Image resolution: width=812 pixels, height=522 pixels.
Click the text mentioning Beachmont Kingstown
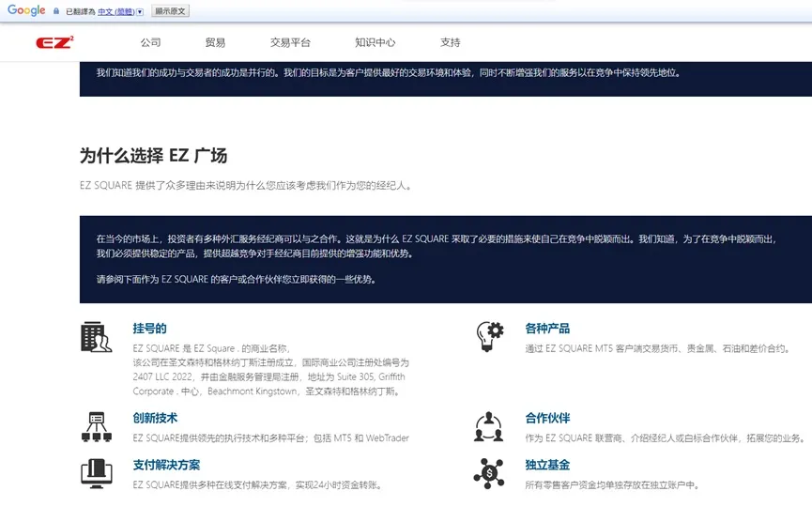click(268, 391)
